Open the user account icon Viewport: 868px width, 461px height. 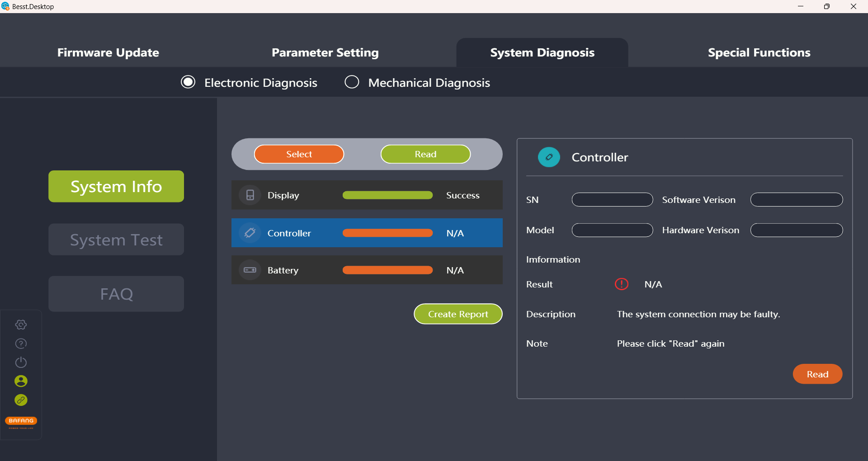point(21,381)
